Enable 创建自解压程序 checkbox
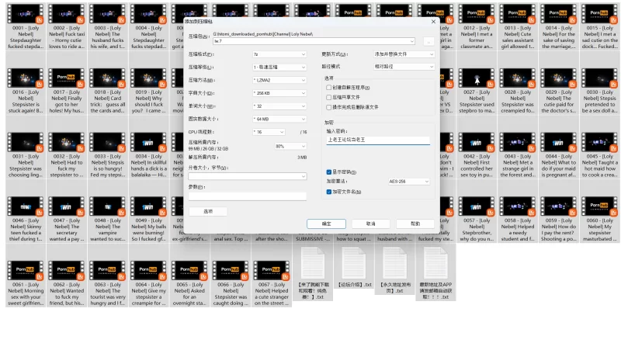 point(328,88)
